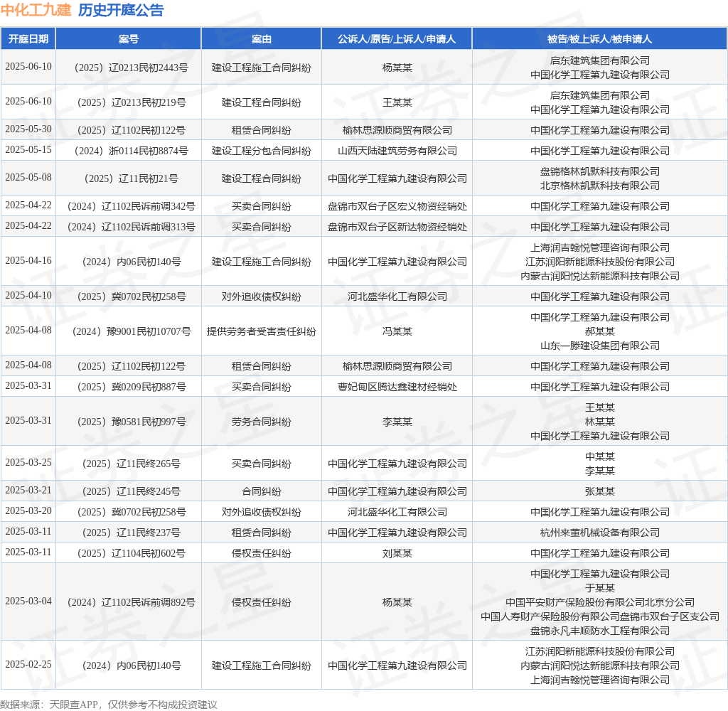The width and height of the screenshot is (728, 711).
Task: Click the date 2025-02-25
Action: (28, 665)
